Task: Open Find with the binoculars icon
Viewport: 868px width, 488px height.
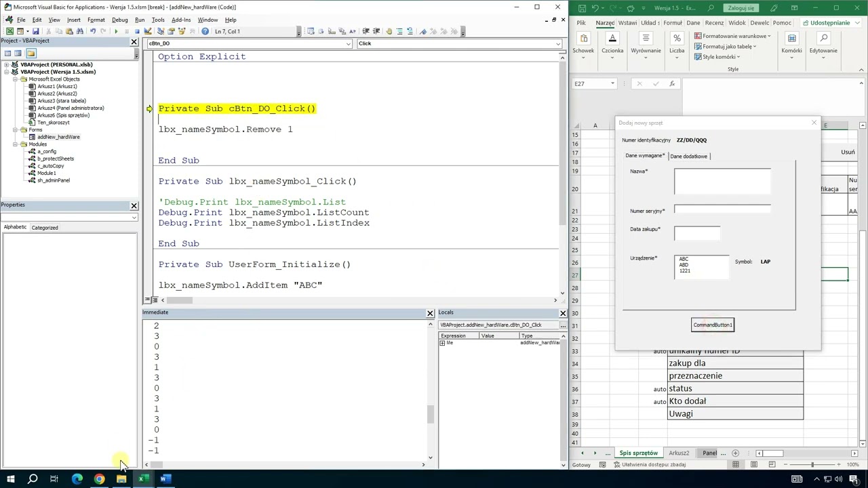Action: pyautogui.click(x=80, y=31)
